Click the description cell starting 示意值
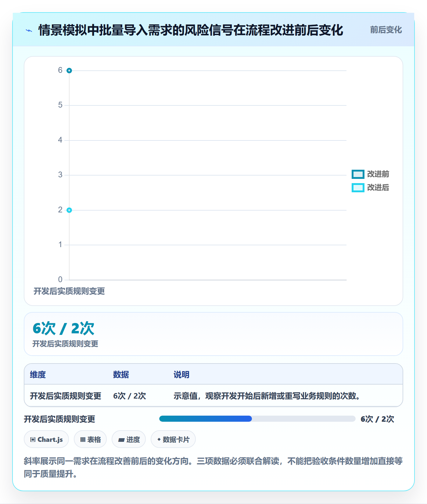 click(267, 396)
